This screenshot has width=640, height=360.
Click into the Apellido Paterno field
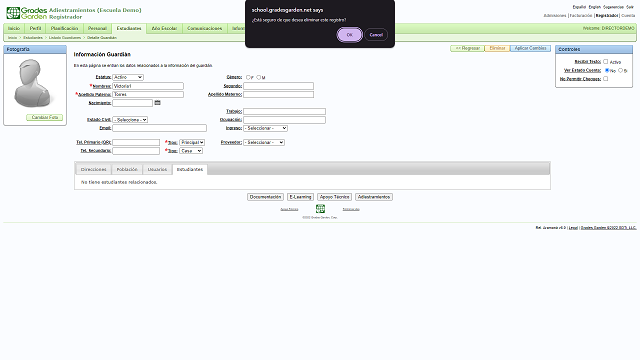[148, 94]
